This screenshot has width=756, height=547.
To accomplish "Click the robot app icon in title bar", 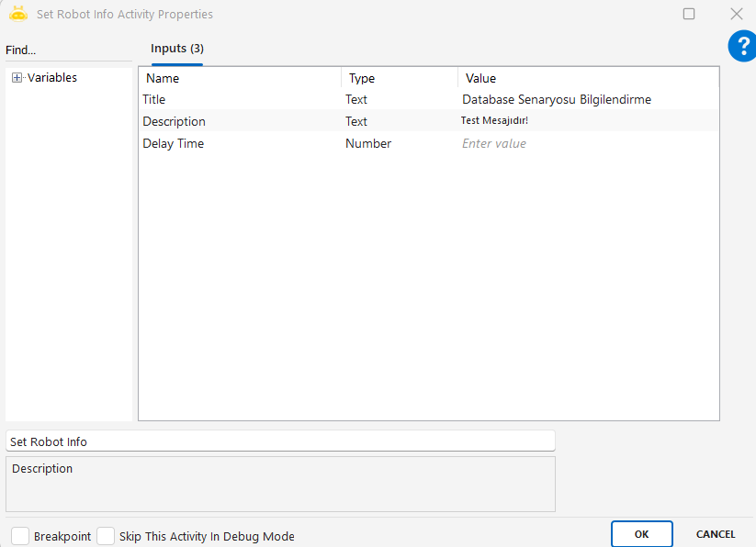I will tap(18, 14).
